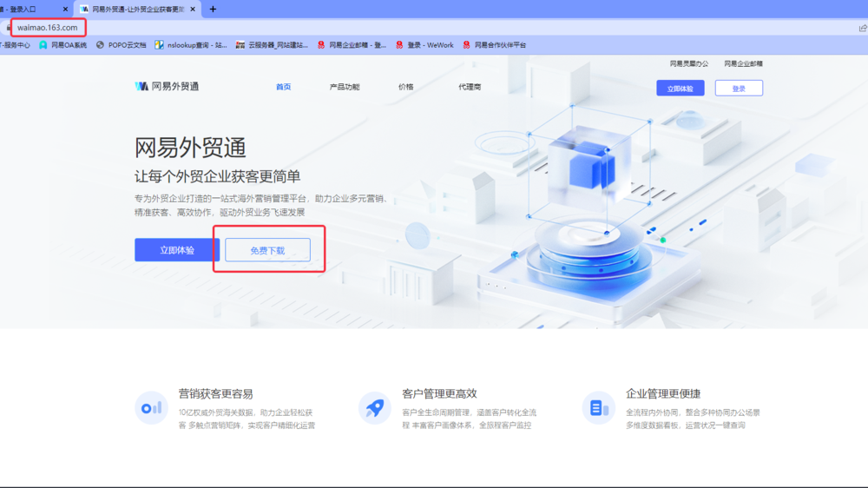Open a new browser tab with plus icon
868x488 pixels.
(213, 9)
